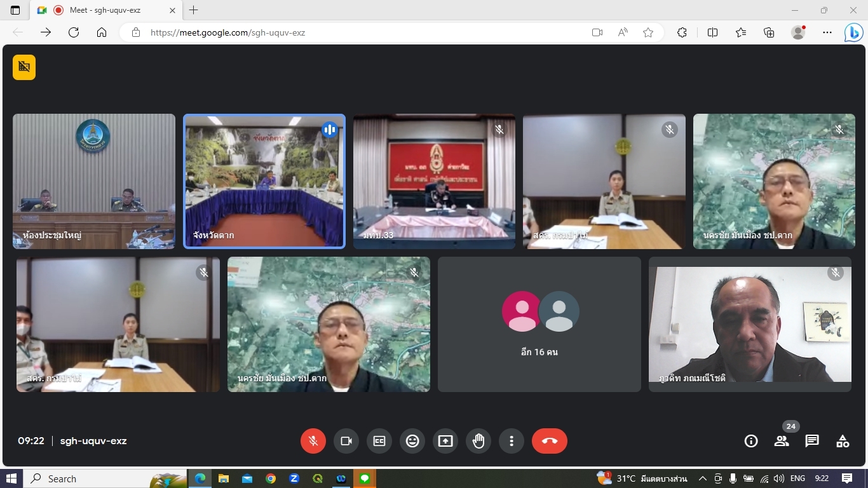Click the yellow camera-blocked notification icon
The image size is (868, 488).
[x=24, y=67]
